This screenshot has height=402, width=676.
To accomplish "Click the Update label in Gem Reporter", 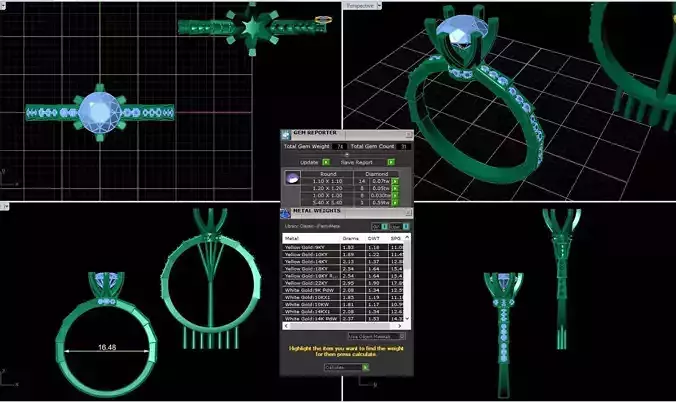I will click(x=309, y=162).
